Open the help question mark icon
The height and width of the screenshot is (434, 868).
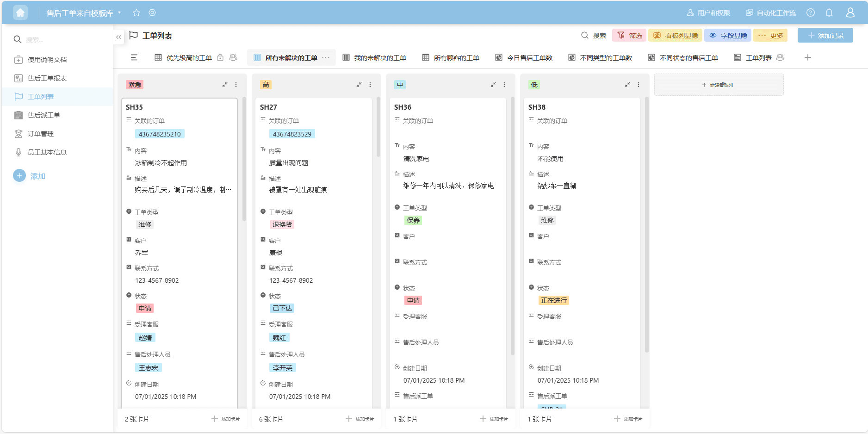point(811,12)
